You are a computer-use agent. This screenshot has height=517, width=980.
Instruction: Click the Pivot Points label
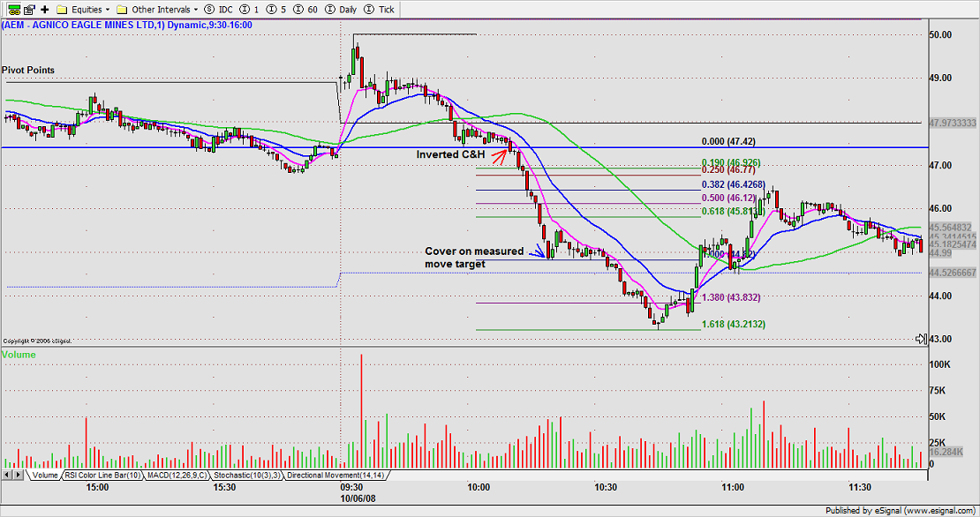pyautogui.click(x=28, y=70)
